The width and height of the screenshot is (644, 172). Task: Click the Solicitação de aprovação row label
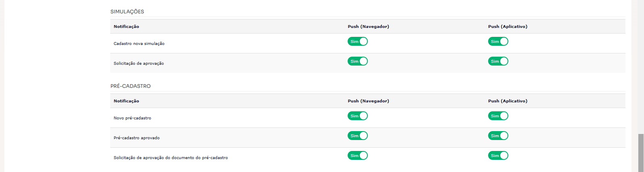tap(138, 63)
